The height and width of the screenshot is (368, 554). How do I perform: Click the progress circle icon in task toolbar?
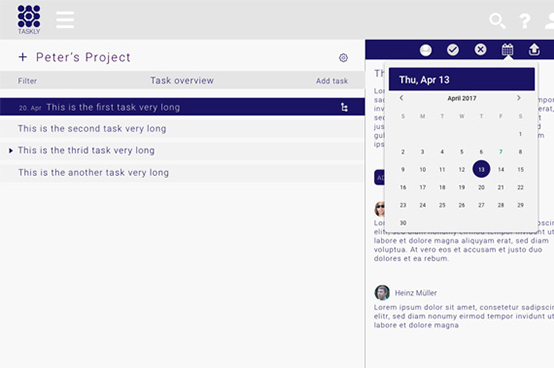coord(426,50)
